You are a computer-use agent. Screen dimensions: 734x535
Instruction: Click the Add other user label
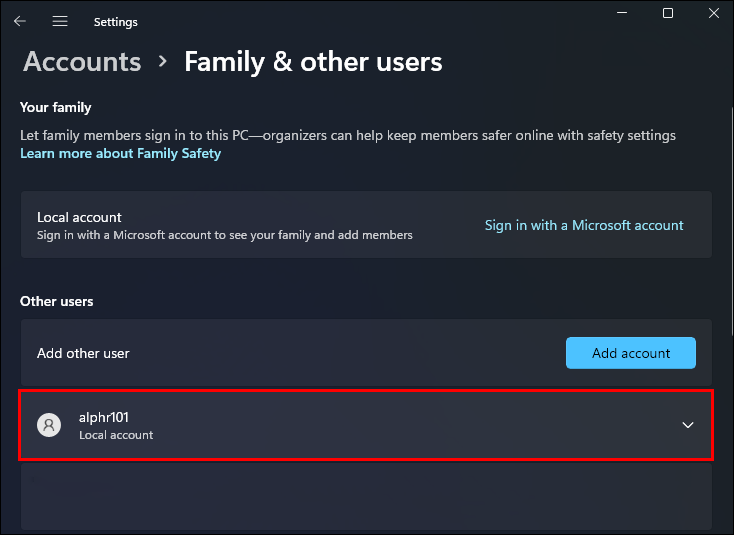(x=83, y=353)
